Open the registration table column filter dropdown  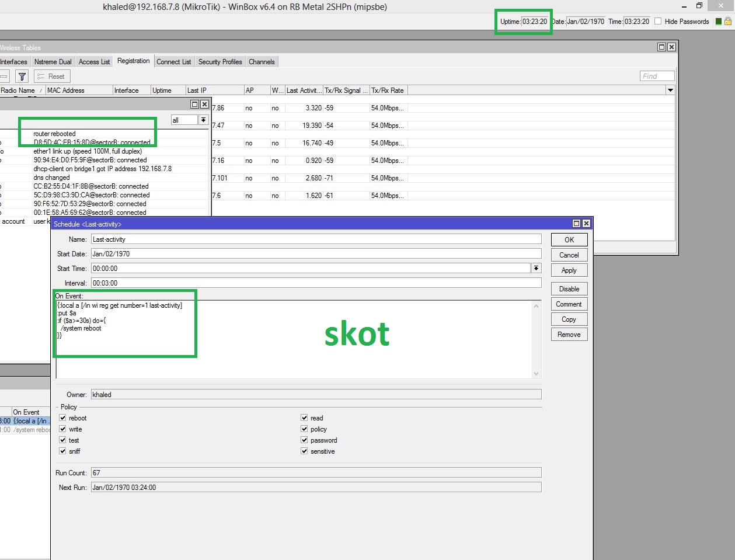(670, 90)
